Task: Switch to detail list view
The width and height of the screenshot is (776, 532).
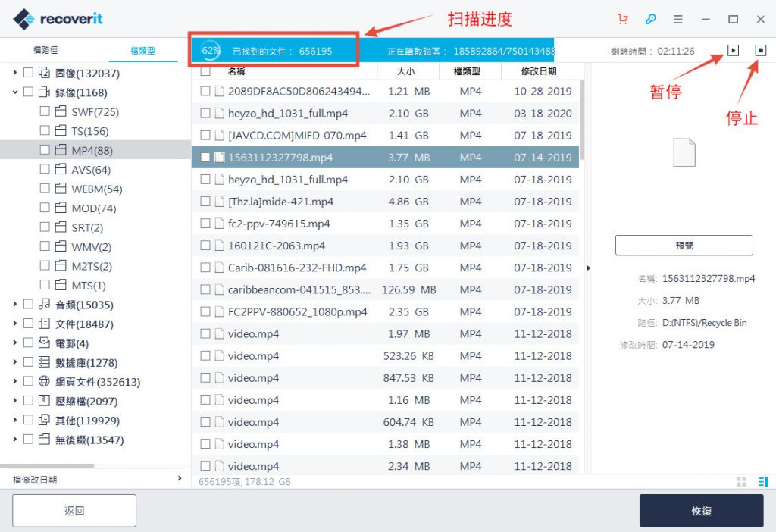Action: 763,481
